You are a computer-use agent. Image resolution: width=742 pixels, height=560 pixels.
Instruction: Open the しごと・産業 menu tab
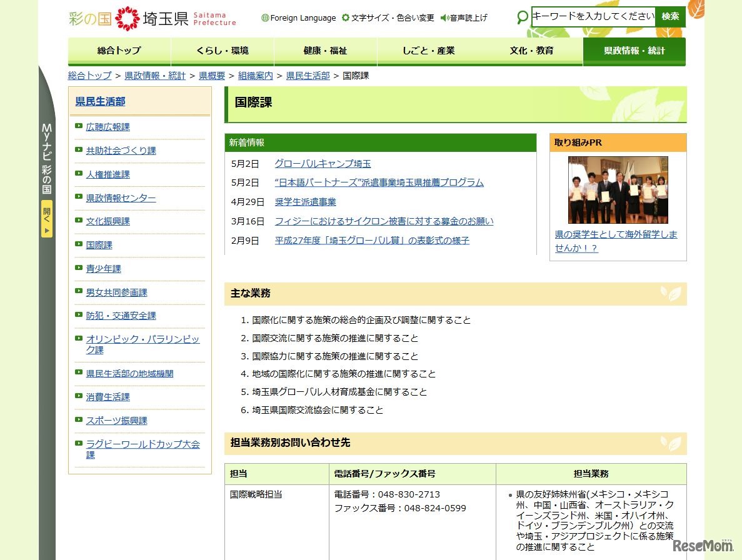pyautogui.click(x=428, y=51)
